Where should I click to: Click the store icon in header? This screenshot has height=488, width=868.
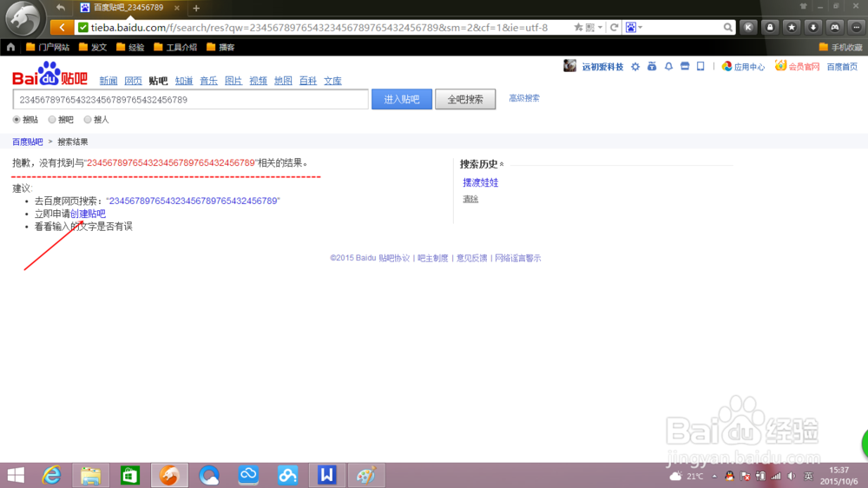pyautogui.click(x=685, y=67)
